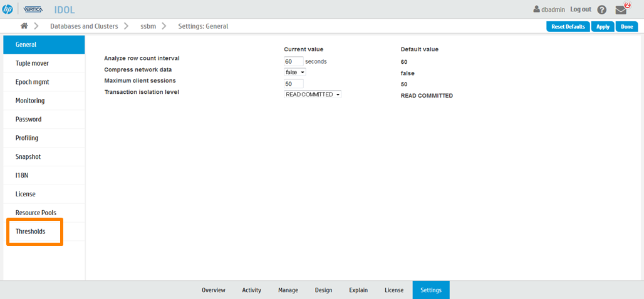This screenshot has width=644, height=299.
Task: Open the Thresholds settings section
Action: (x=30, y=231)
